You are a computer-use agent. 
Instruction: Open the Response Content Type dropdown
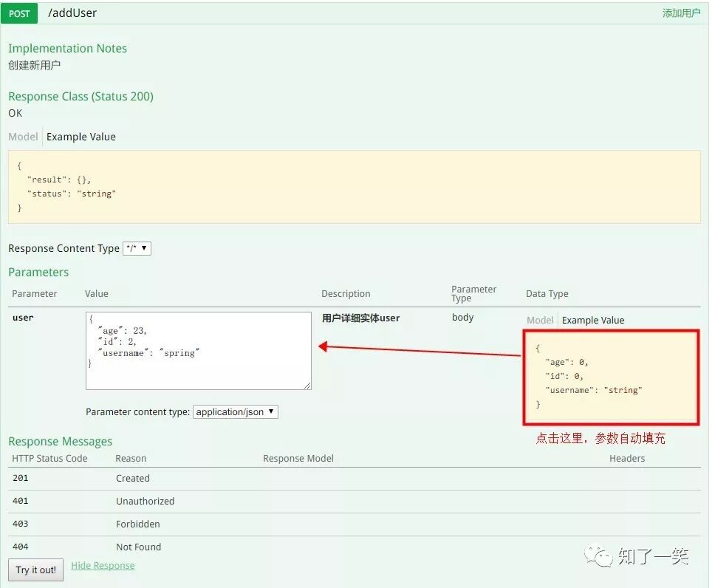(x=137, y=248)
